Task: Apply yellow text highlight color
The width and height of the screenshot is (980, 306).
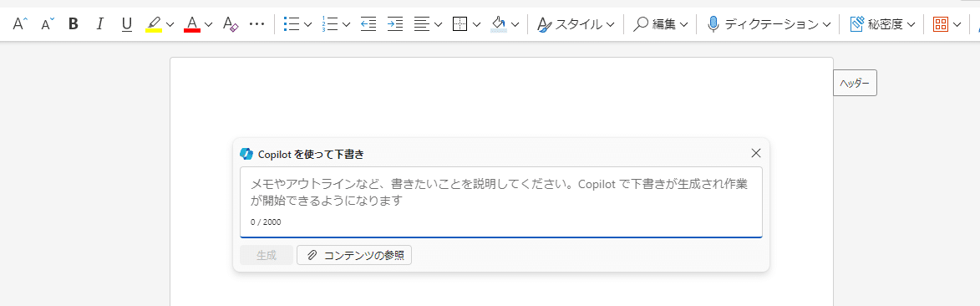Action: coord(154,24)
